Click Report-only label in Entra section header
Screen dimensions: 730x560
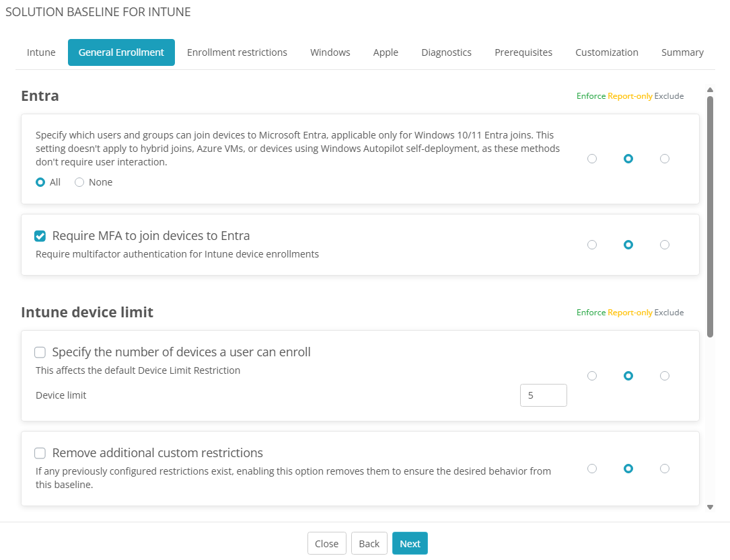(630, 96)
